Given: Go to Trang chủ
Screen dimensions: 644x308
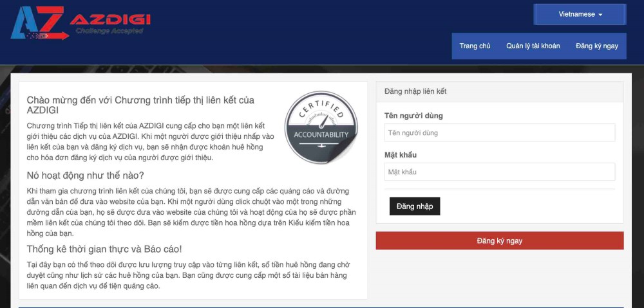Looking at the screenshot, I should point(475,46).
